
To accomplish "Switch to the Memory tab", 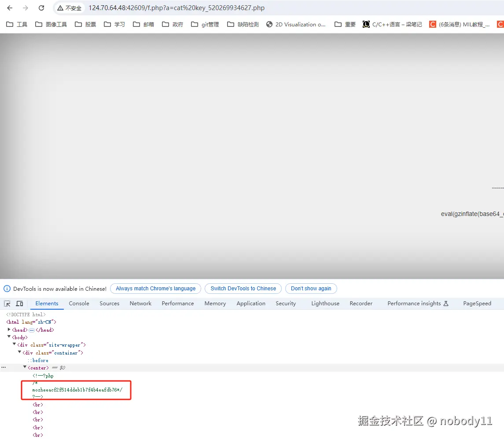I will tap(215, 304).
